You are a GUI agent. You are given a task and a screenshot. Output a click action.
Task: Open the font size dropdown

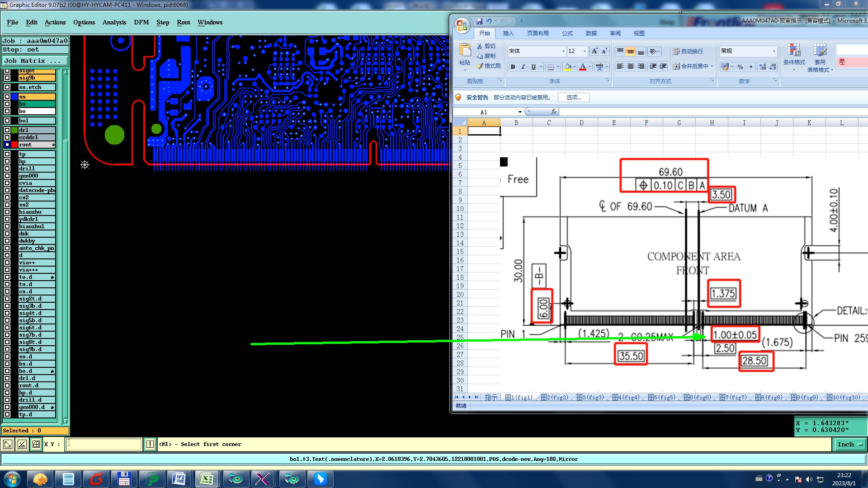(x=585, y=51)
